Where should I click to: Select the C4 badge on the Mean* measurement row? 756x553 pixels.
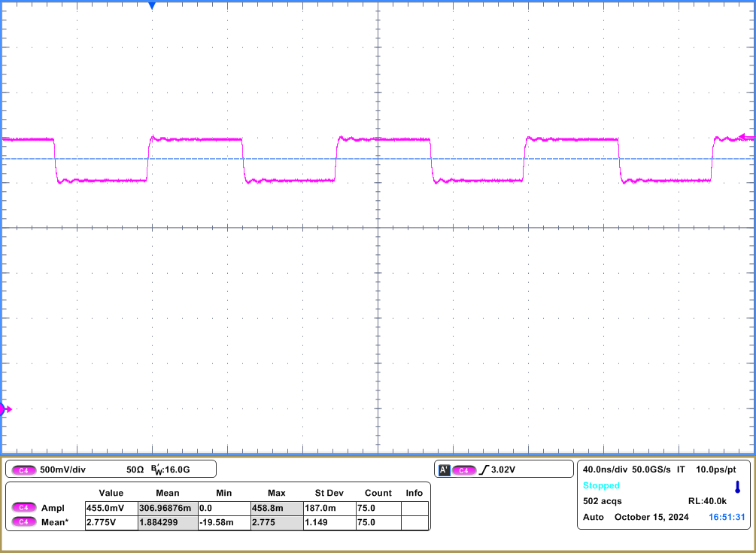point(25,522)
